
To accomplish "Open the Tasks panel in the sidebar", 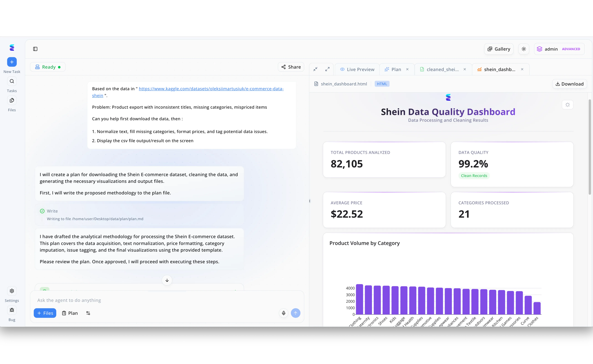I will pyautogui.click(x=12, y=81).
